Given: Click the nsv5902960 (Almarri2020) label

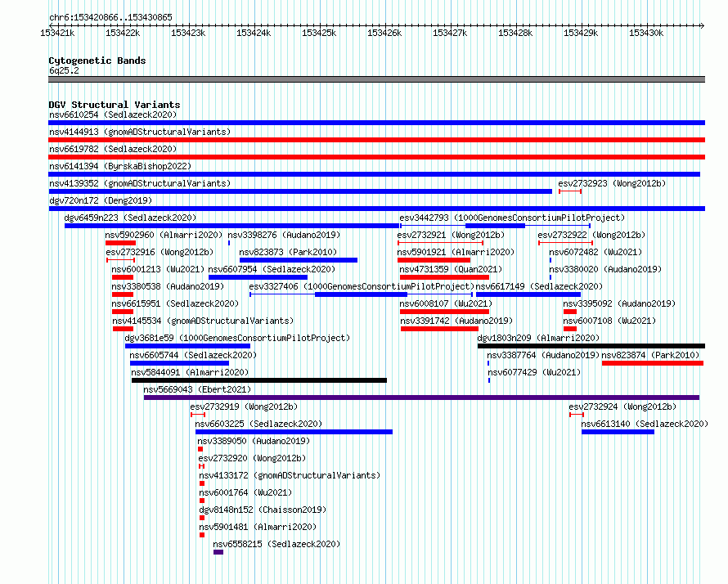Looking at the screenshot, I should (x=164, y=235).
